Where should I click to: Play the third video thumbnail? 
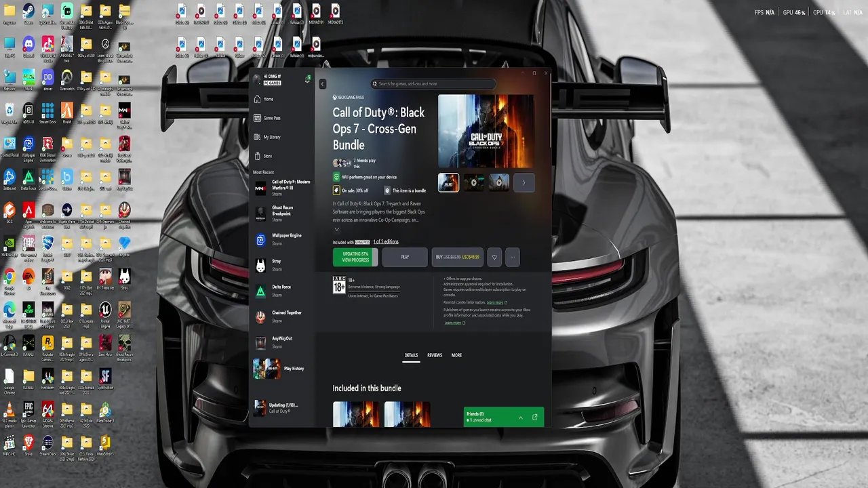498,182
